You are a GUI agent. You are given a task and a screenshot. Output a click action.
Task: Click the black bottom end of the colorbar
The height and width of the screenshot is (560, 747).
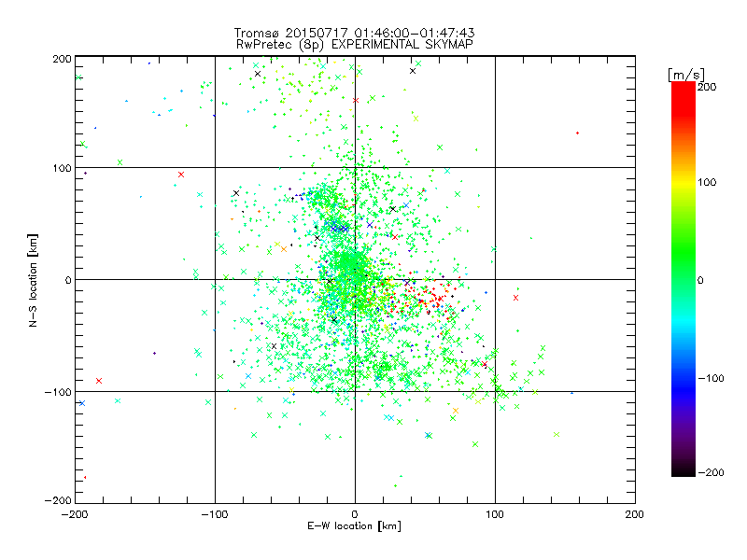pyautogui.click(x=684, y=470)
